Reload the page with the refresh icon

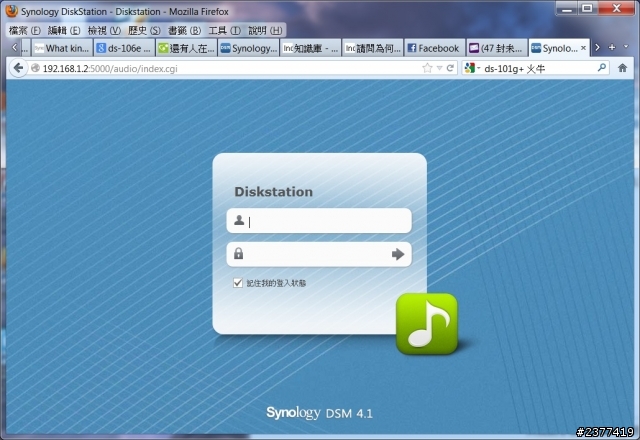450,68
